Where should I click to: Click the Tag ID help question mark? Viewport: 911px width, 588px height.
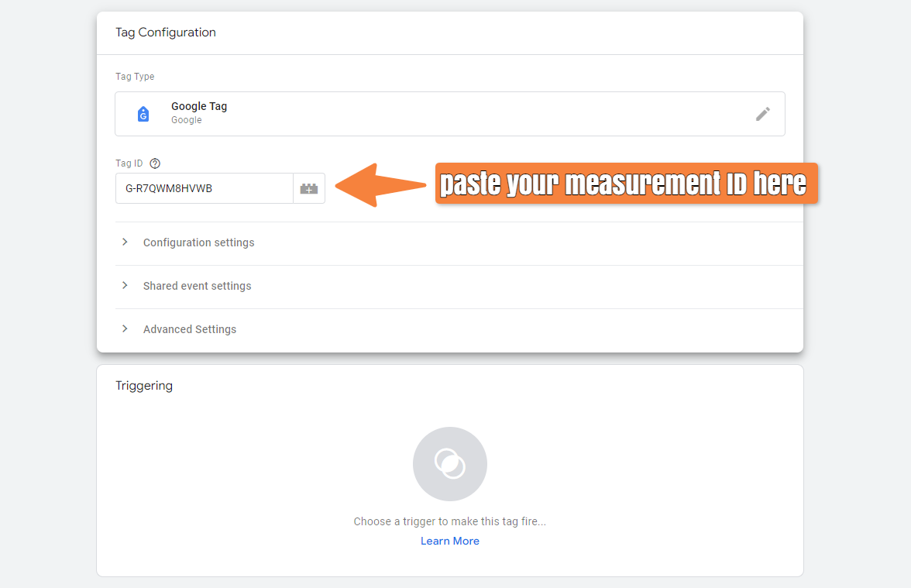[155, 163]
